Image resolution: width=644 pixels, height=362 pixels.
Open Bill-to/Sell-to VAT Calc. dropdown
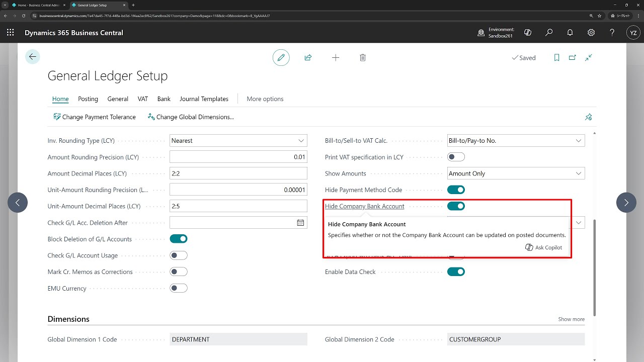pos(516,141)
